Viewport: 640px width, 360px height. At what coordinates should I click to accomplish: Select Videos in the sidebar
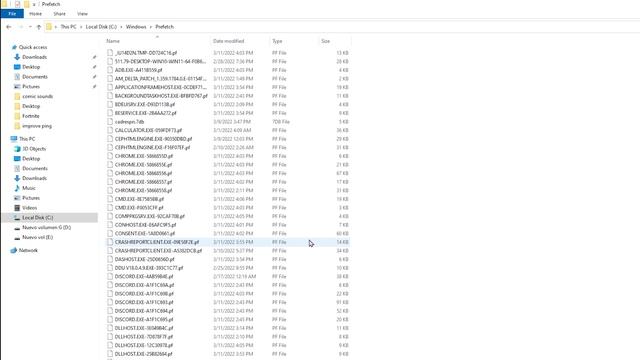coord(29,208)
